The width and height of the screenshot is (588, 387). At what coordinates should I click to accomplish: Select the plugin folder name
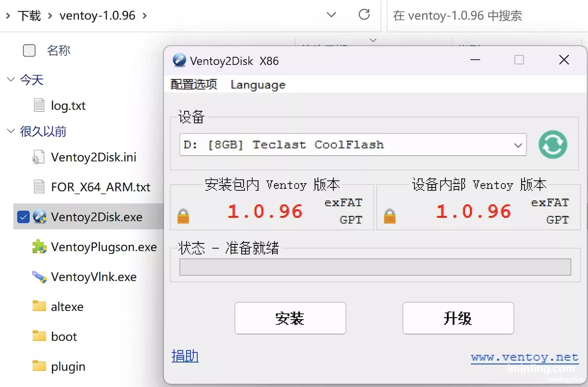[68, 367]
